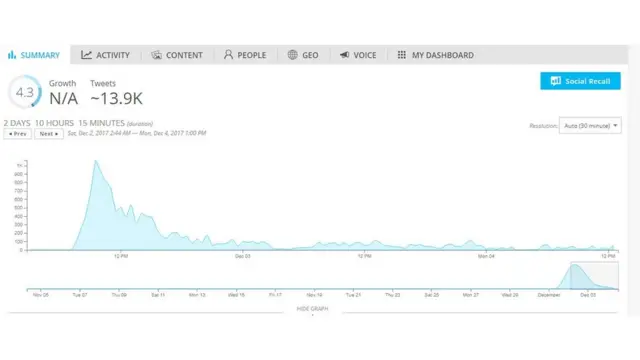Click the Nov 05 label on overview timeline
The image size is (640, 360).
(40, 295)
